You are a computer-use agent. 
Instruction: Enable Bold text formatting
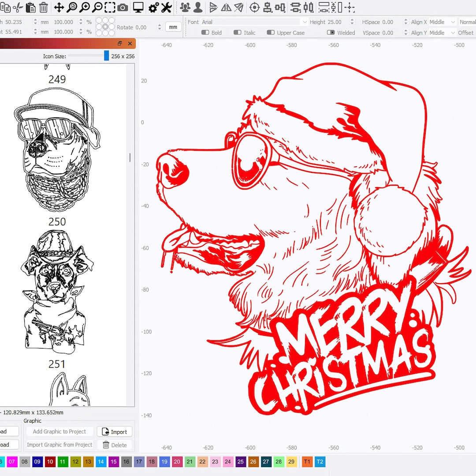pyautogui.click(x=206, y=32)
